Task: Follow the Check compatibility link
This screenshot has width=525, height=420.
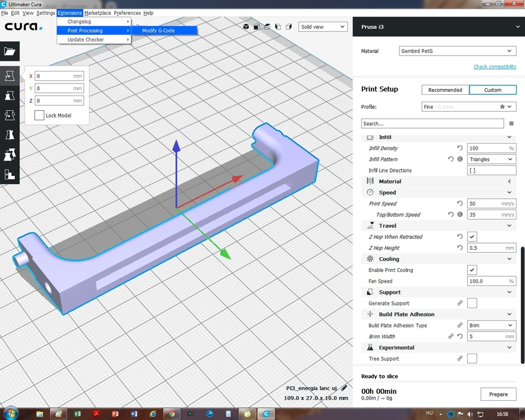Action: coord(495,67)
